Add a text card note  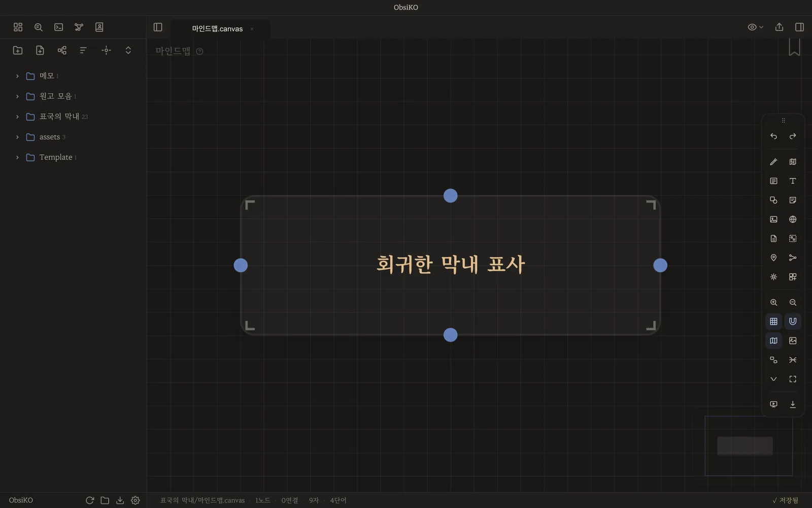coord(773,181)
